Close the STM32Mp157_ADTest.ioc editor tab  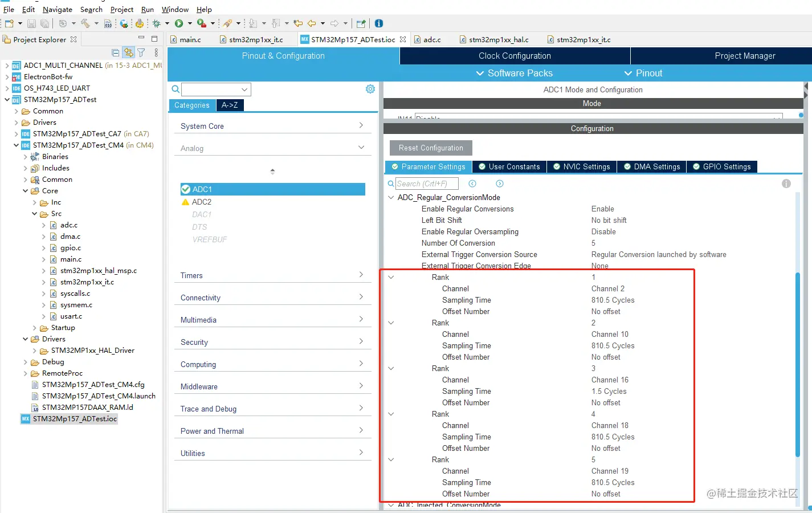(403, 39)
